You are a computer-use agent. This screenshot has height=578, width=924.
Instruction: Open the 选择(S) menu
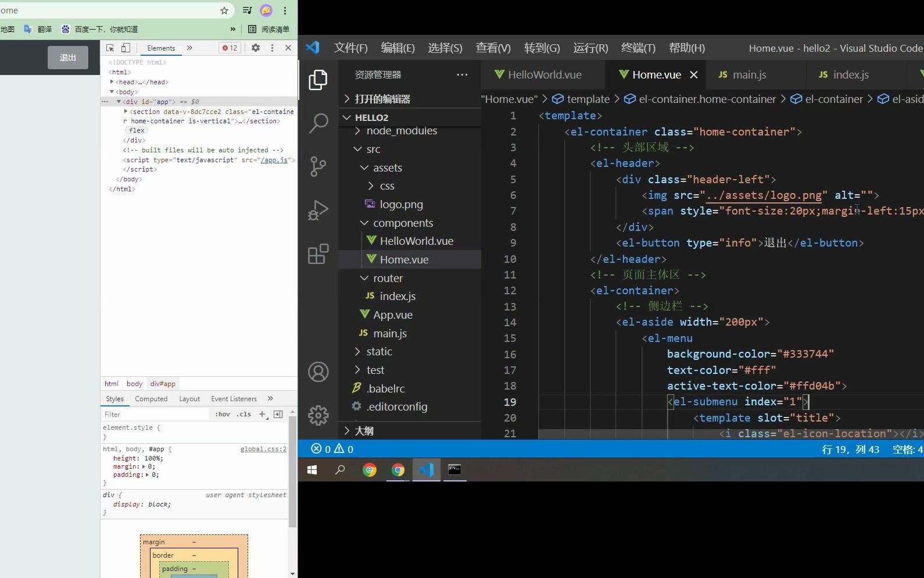(x=445, y=48)
